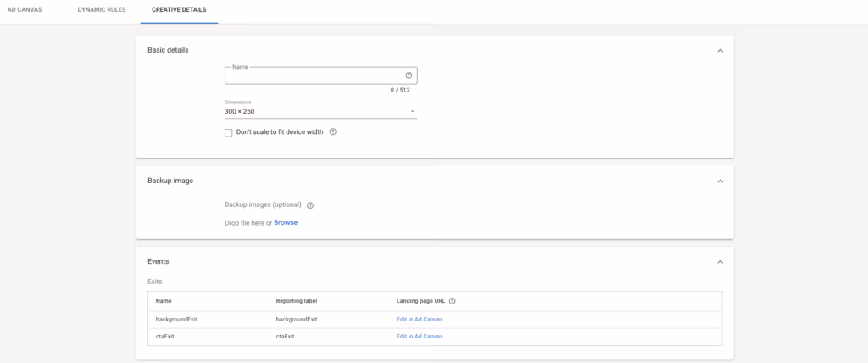The image size is (868, 363).
Task: Enable Don't scale to fit device width
Action: click(x=229, y=132)
